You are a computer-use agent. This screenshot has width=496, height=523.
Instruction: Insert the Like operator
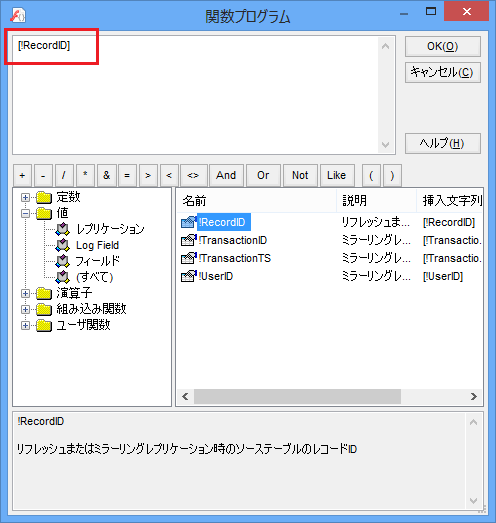tap(337, 175)
